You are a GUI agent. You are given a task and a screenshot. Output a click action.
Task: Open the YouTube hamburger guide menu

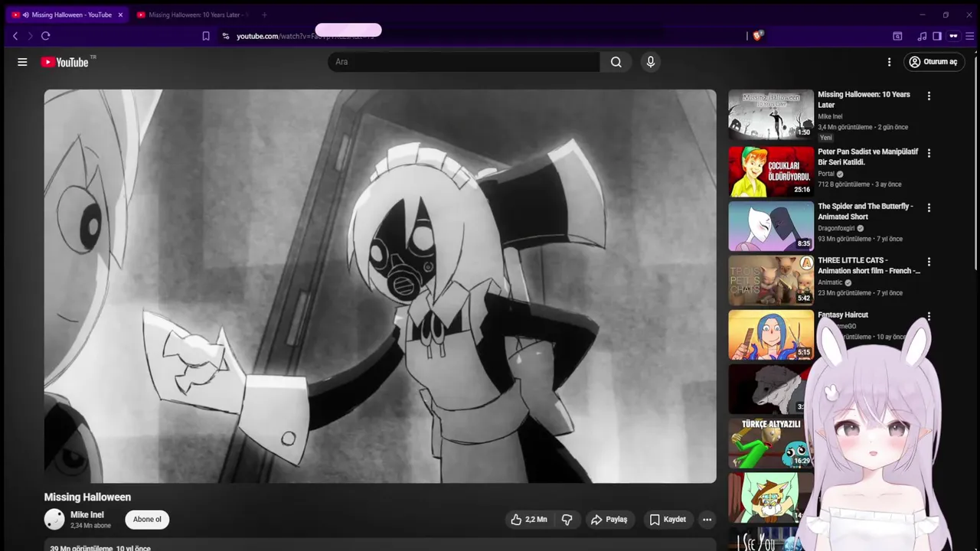click(22, 62)
